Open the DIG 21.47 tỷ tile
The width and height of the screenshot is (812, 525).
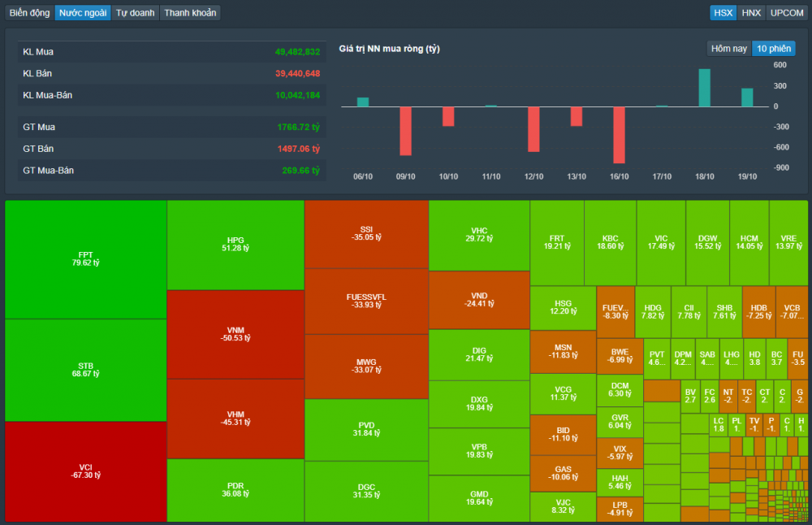click(480, 355)
